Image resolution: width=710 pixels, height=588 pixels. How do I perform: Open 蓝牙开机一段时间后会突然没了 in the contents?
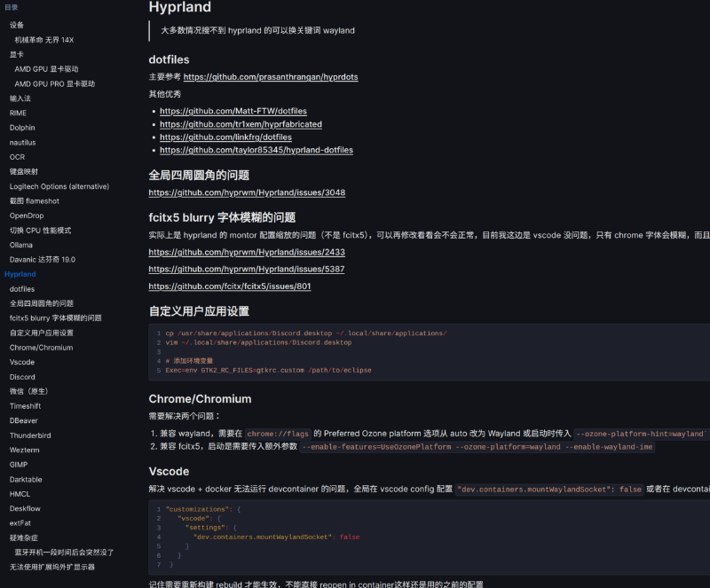(x=64, y=553)
